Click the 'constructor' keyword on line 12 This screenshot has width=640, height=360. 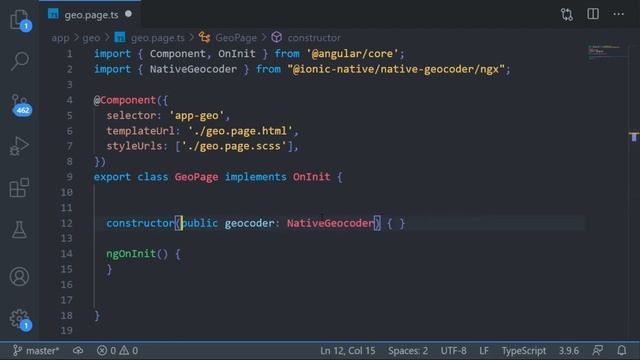pos(140,223)
